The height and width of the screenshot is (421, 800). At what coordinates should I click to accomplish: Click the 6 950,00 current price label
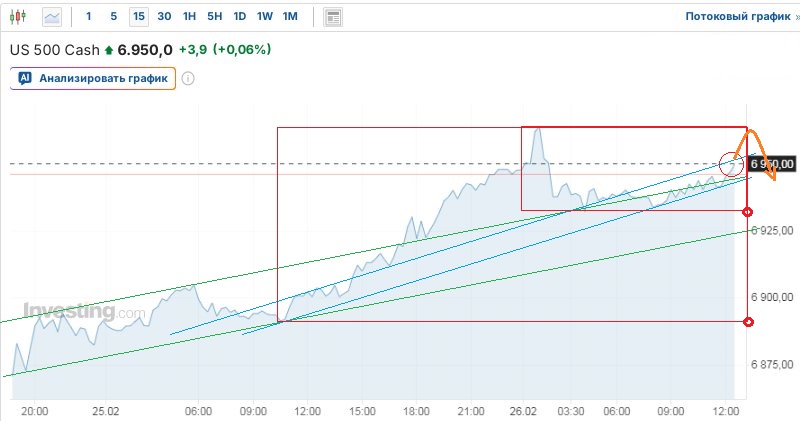tap(774, 163)
